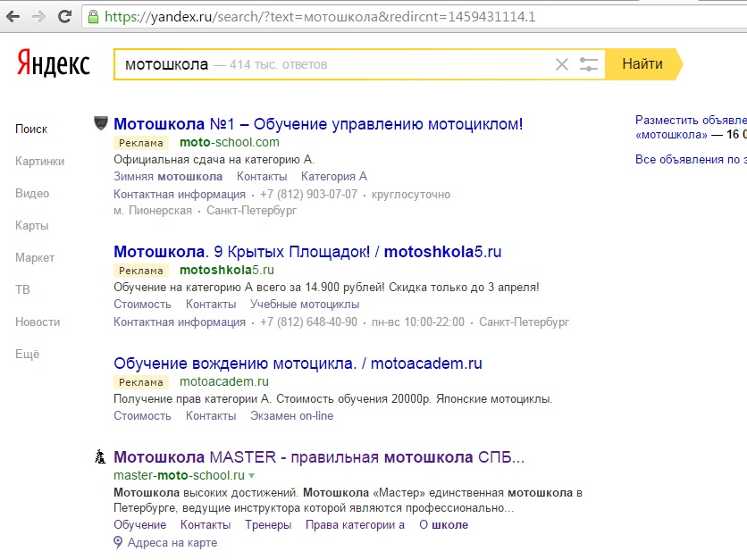Click Контактная информация under motoshkola5.ru

180,322
